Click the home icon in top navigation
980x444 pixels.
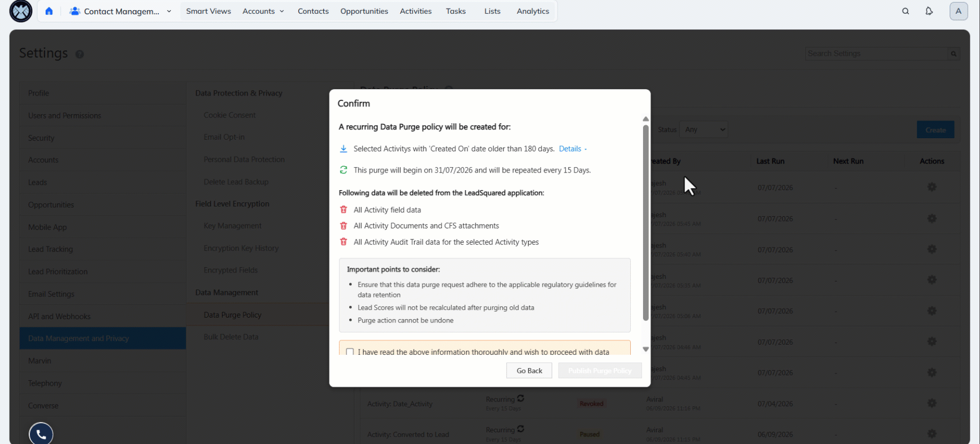point(49,11)
